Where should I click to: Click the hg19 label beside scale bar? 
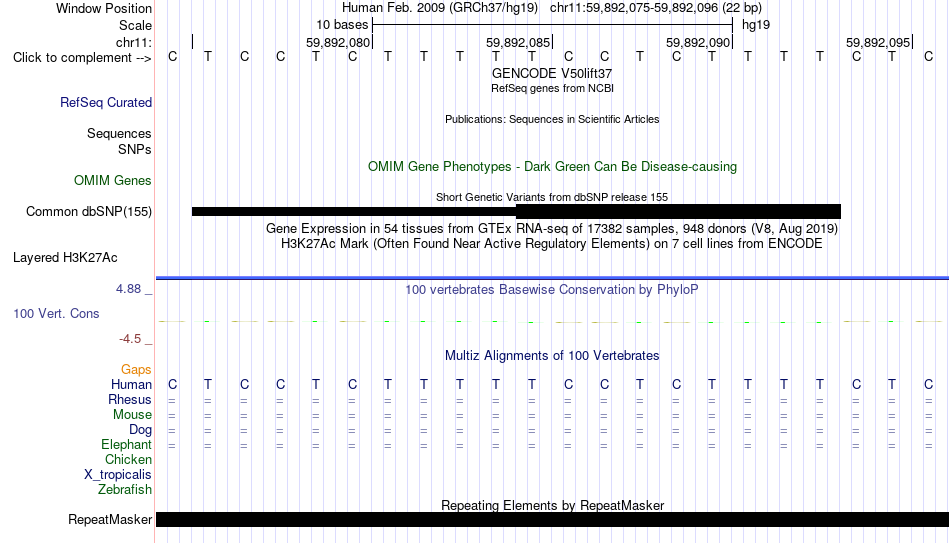(756, 25)
